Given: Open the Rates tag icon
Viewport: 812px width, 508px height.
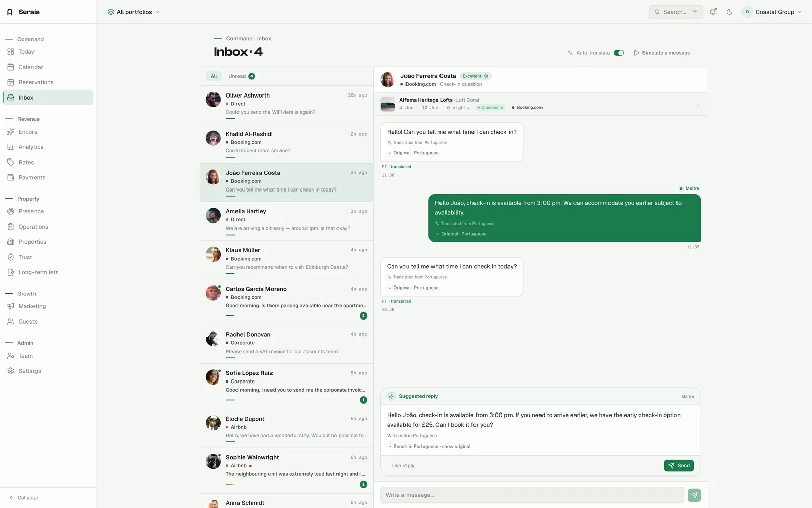Looking at the screenshot, I should pos(11,162).
